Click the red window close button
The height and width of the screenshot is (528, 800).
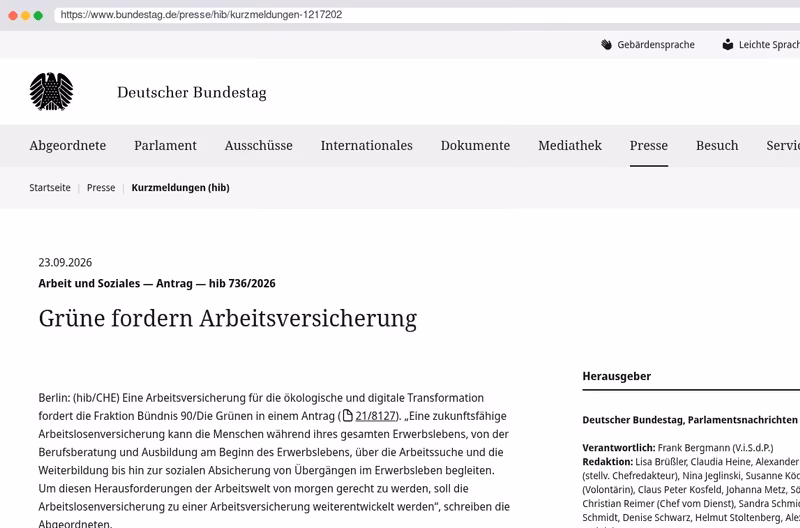click(x=13, y=15)
